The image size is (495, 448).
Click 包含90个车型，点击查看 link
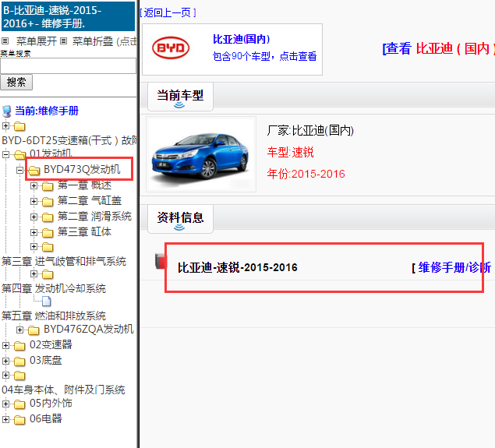click(264, 56)
